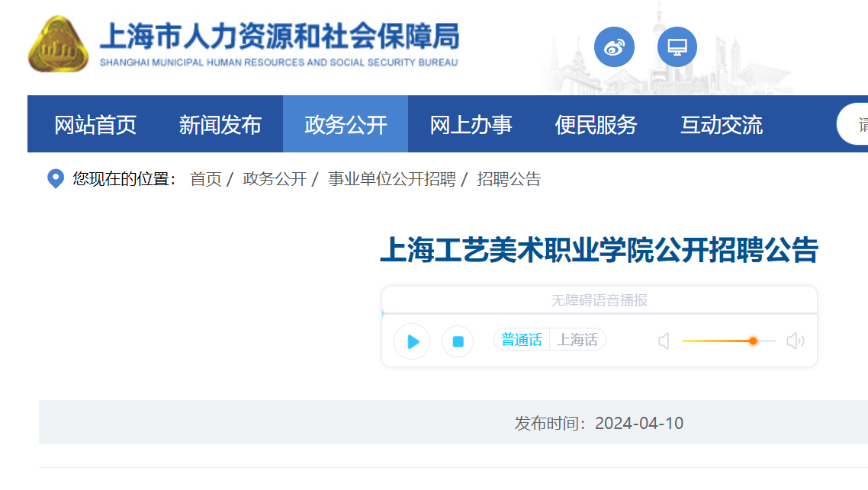Play the voice broadcast audio
The image size is (868, 490).
[x=412, y=341]
